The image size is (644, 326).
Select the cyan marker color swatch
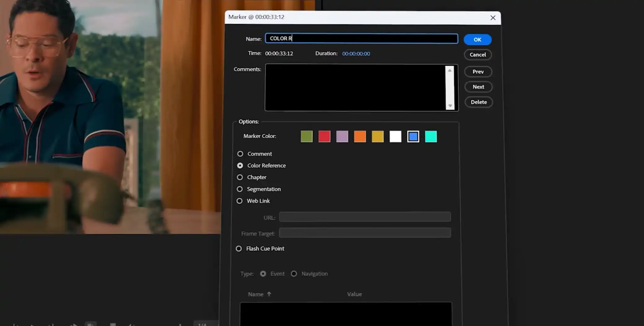pyautogui.click(x=431, y=136)
